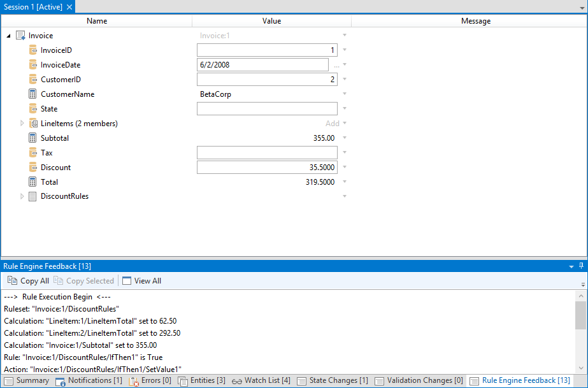Click the DiscountRules ruleset icon

click(x=33, y=196)
